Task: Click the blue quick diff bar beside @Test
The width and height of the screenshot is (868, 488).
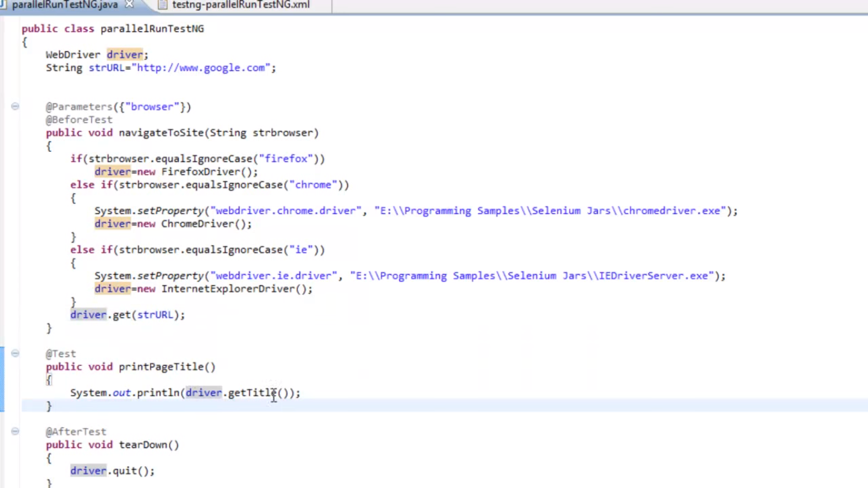Action: pyautogui.click(x=2, y=379)
